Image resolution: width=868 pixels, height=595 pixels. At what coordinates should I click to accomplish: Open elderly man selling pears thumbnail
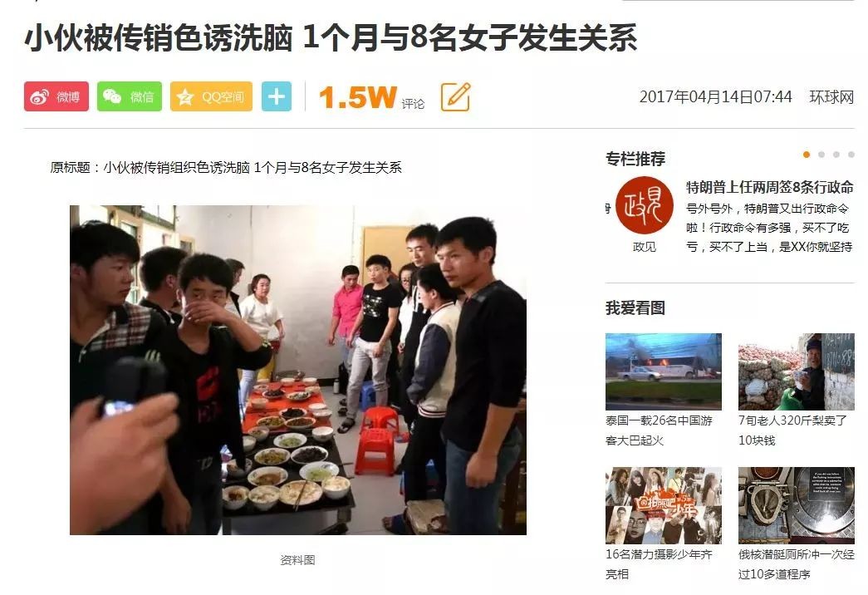click(x=796, y=371)
